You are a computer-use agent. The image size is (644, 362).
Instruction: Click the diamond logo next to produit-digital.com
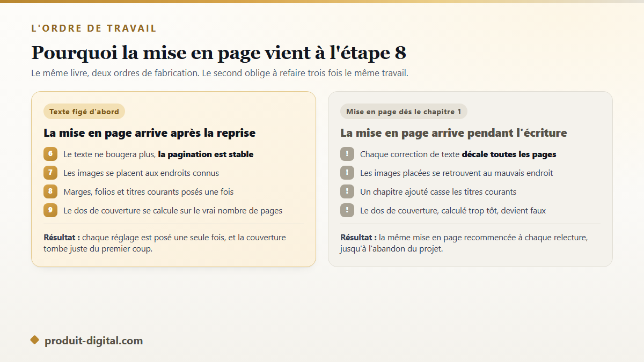tap(35, 340)
